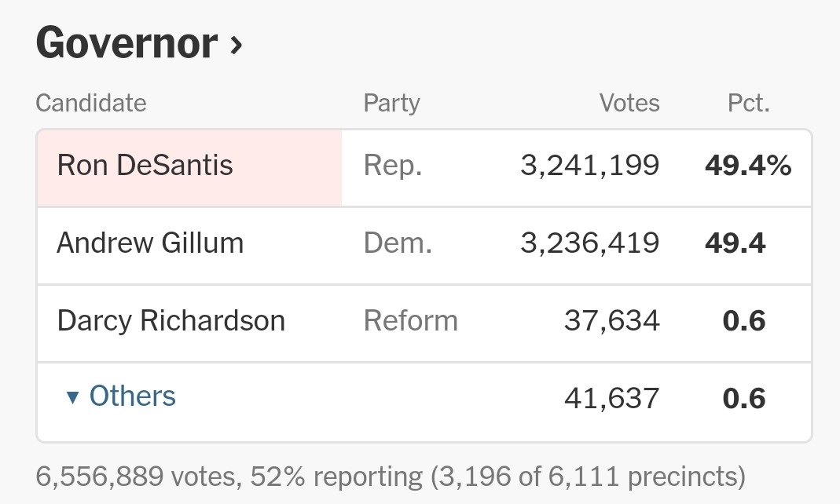Select Andrew Gillum candidate name

tap(150, 243)
